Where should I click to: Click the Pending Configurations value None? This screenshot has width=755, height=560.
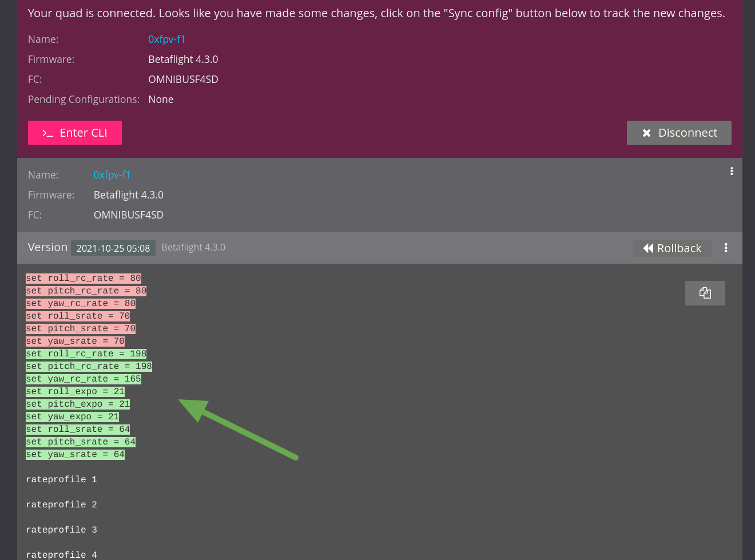tap(161, 100)
